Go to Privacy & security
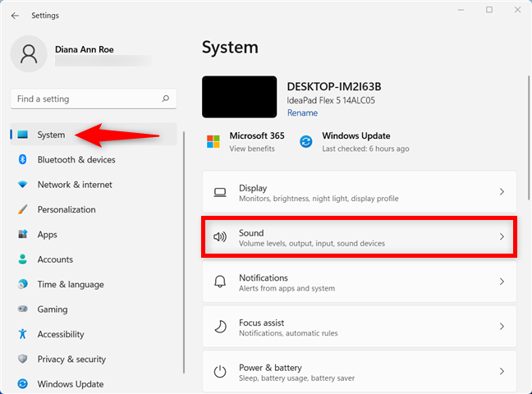The height and width of the screenshot is (394, 532). [94, 359]
